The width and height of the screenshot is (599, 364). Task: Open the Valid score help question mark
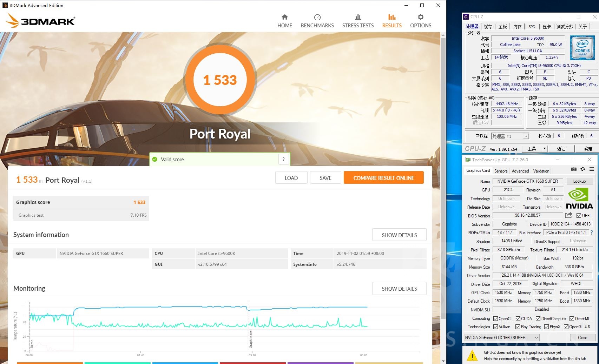click(x=284, y=159)
